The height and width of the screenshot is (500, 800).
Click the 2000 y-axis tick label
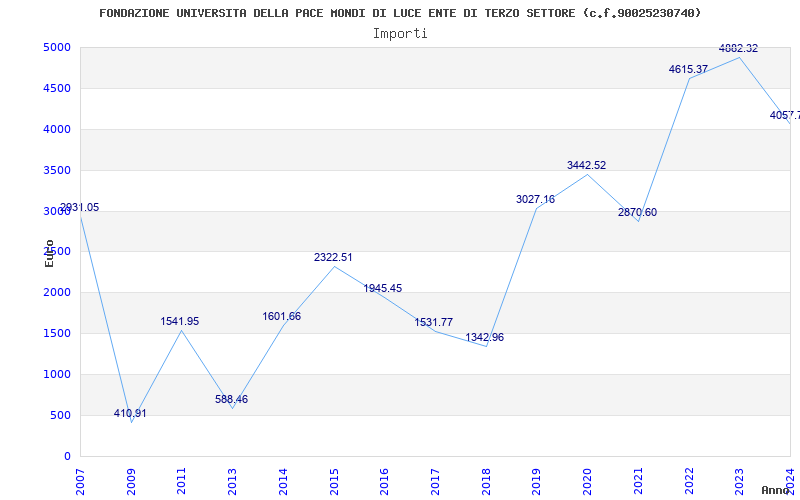coord(57,293)
